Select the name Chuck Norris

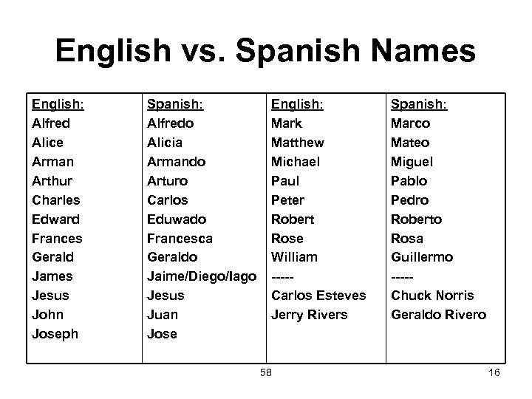432,296
